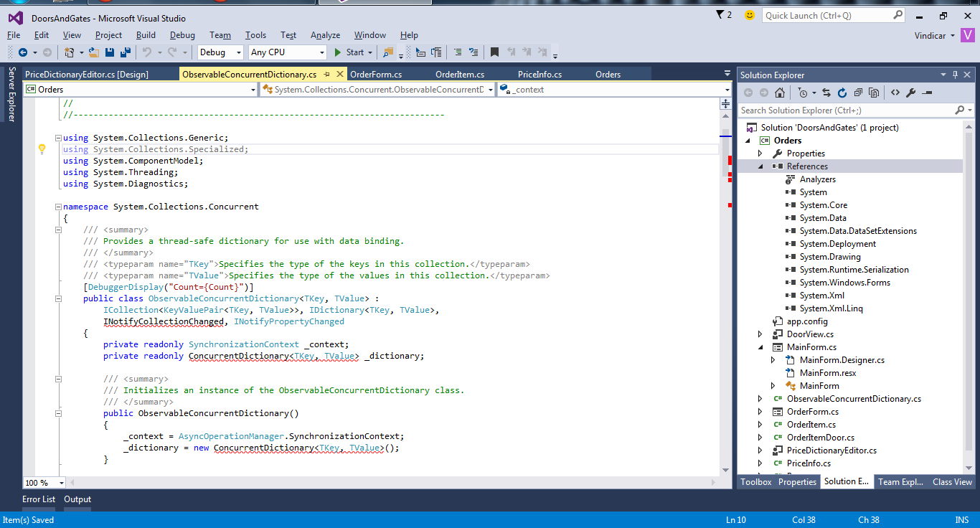The width and height of the screenshot is (980, 528).
Task: Create a new project from the toolbar icon
Action: pos(70,52)
